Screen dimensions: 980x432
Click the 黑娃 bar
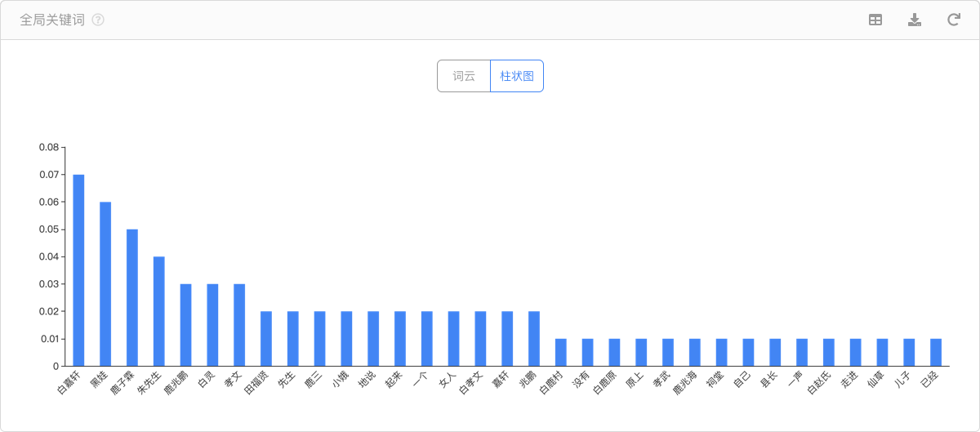[x=105, y=283]
